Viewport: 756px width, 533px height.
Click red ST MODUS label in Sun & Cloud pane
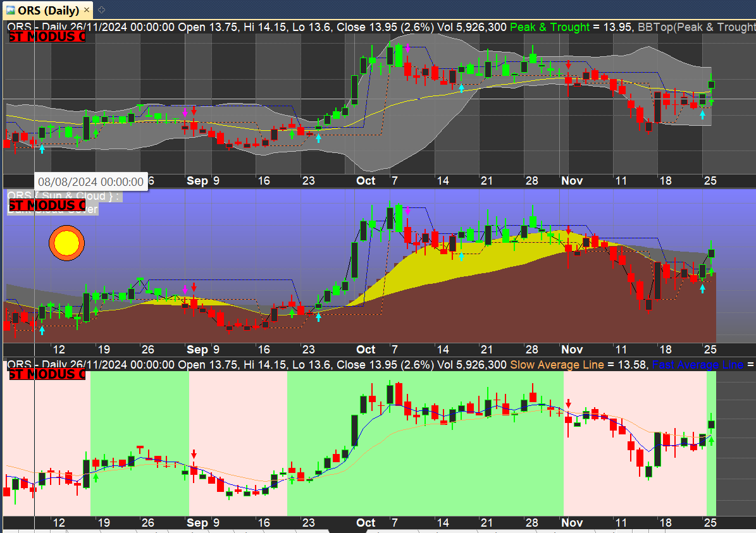coord(47,205)
